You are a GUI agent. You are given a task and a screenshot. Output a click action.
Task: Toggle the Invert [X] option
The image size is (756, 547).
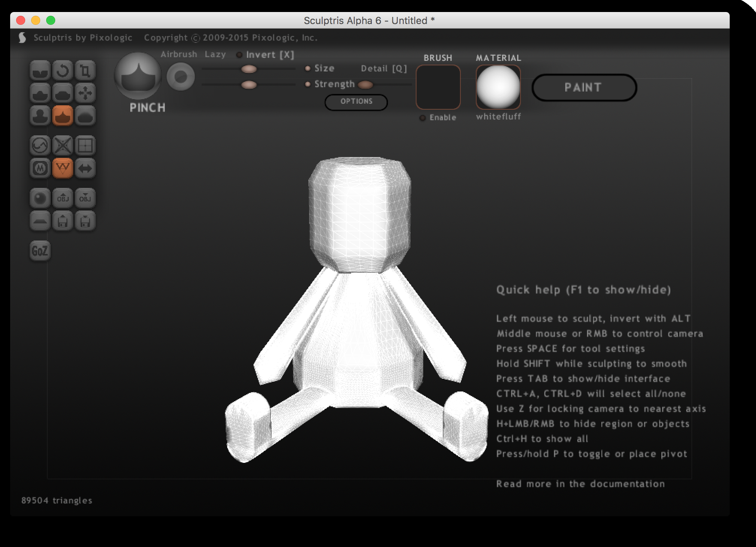[x=265, y=55]
